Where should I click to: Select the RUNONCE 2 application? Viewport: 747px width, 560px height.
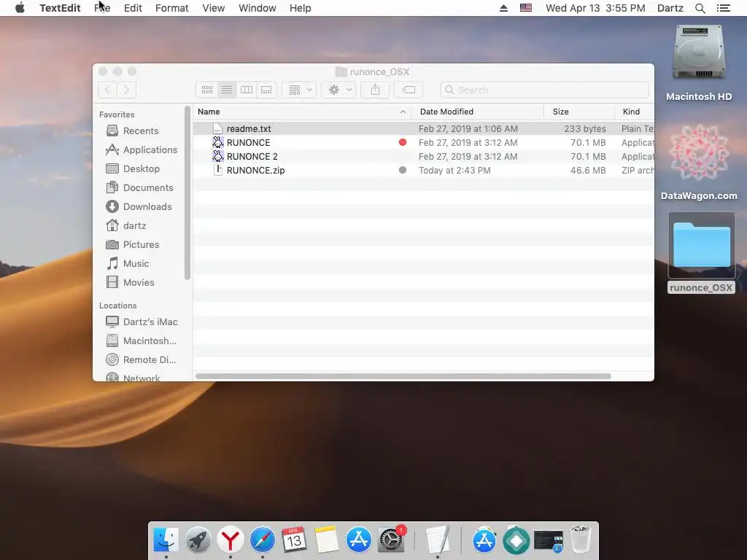(x=424, y=156)
